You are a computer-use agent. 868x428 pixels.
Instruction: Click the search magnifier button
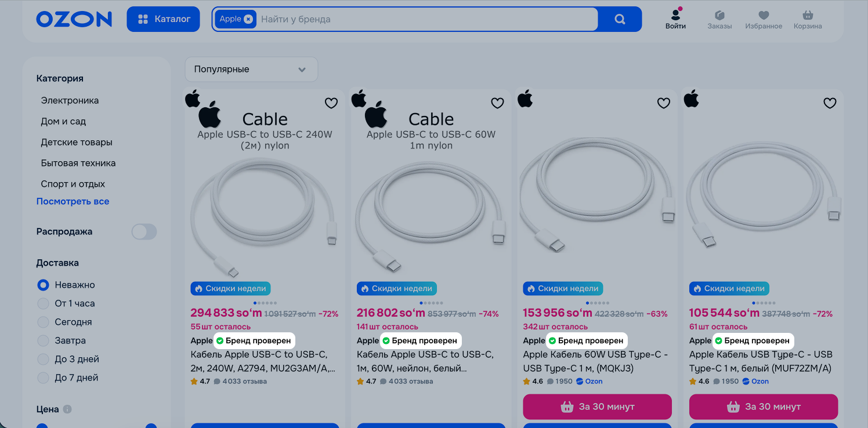620,19
